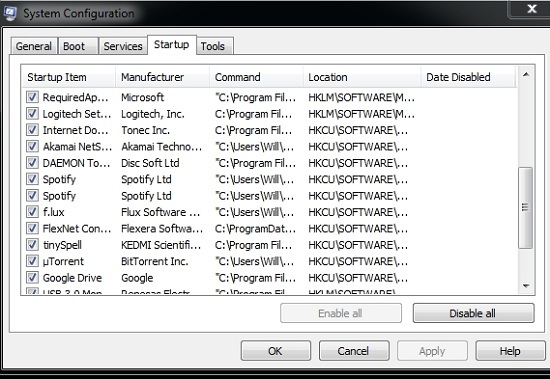Sort by the Command column header
This screenshot has width=550, height=379.
click(256, 77)
